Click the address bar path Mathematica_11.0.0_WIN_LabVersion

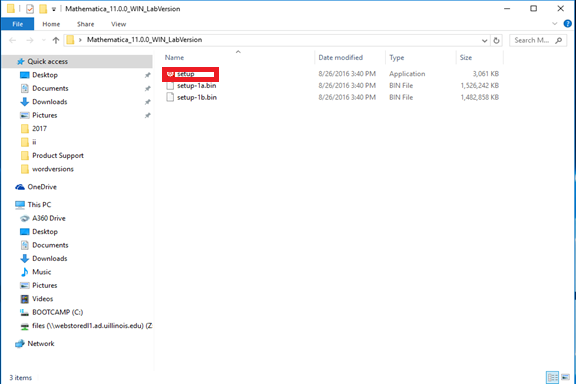click(144, 40)
